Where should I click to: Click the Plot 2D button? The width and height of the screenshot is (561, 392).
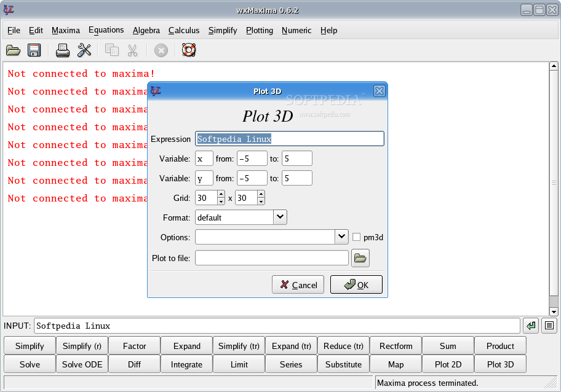coord(448,364)
